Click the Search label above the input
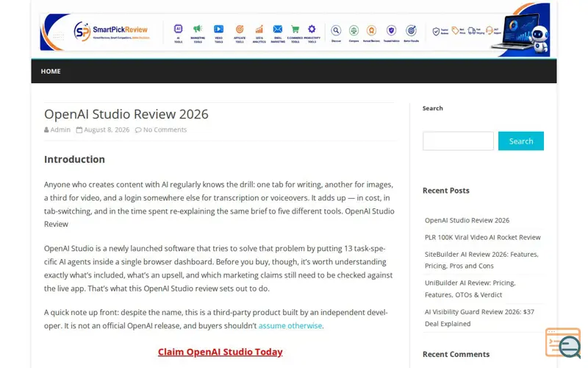The height and width of the screenshot is (368, 588). pyautogui.click(x=433, y=108)
